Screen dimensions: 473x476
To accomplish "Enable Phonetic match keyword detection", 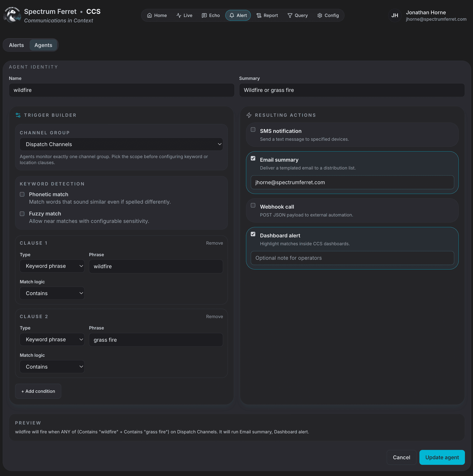I will tap(22, 194).
